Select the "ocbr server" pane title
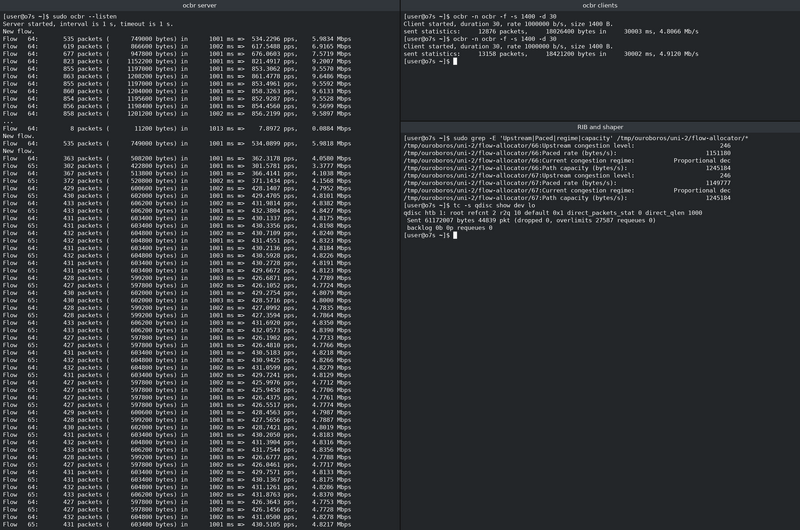 coord(199,6)
